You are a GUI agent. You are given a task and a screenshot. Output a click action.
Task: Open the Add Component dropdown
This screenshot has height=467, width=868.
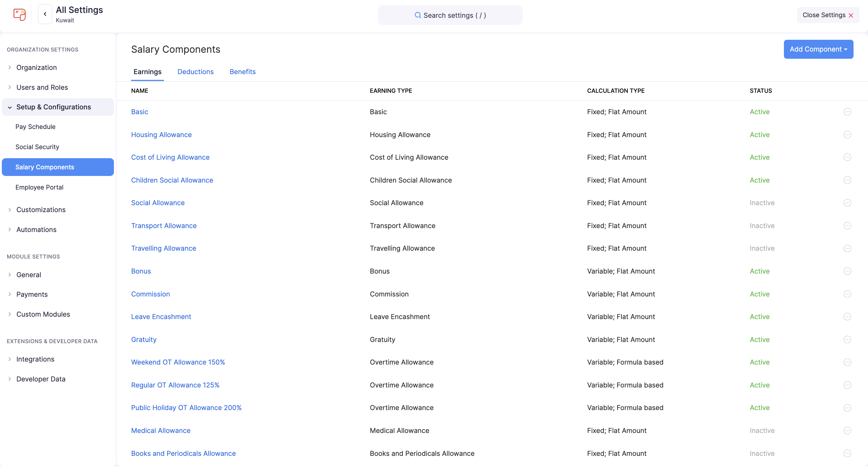pos(818,49)
